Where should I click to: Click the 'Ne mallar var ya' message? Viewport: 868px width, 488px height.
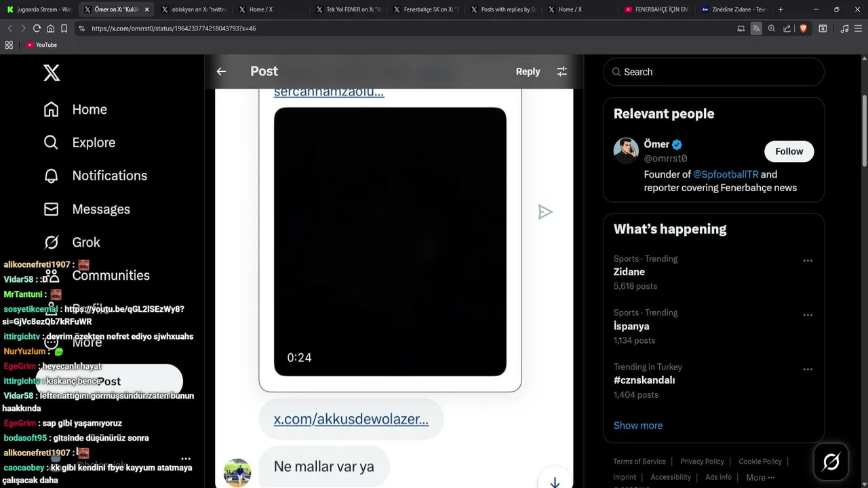pyautogui.click(x=323, y=466)
